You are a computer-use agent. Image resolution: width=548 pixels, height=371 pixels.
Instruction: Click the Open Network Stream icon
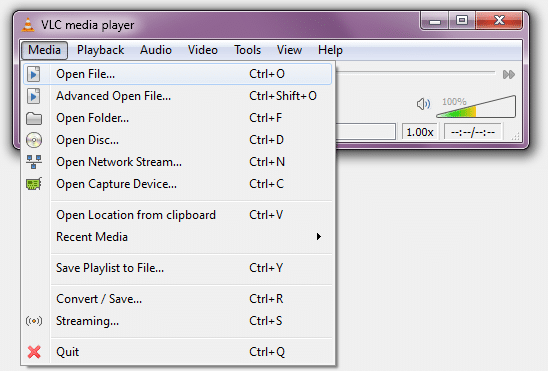(34, 162)
